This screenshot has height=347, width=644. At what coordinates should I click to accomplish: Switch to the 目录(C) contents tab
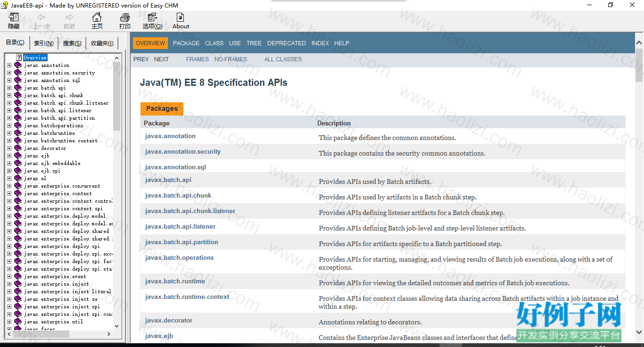[15, 43]
